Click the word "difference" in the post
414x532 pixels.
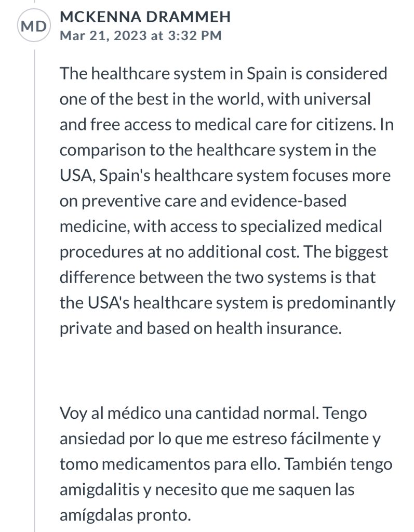(x=97, y=277)
